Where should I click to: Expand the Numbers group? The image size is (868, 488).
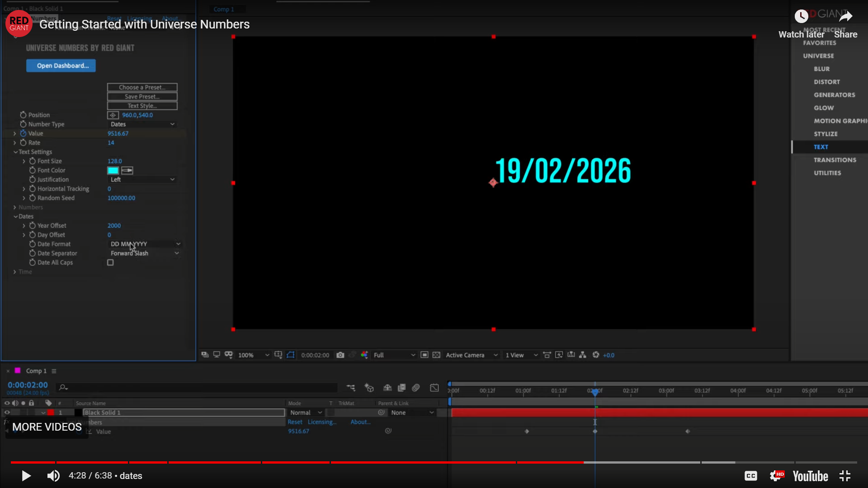click(15, 207)
